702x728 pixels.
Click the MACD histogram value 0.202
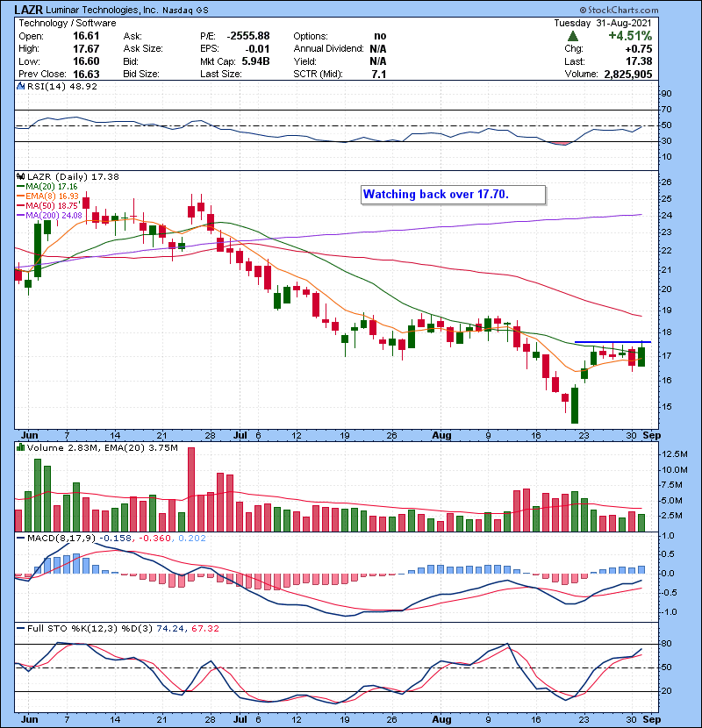click(192, 538)
